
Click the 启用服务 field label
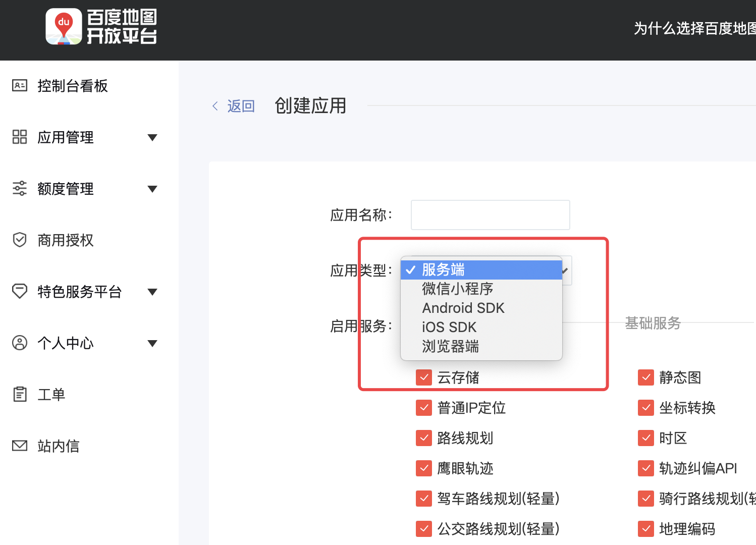pyautogui.click(x=361, y=326)
